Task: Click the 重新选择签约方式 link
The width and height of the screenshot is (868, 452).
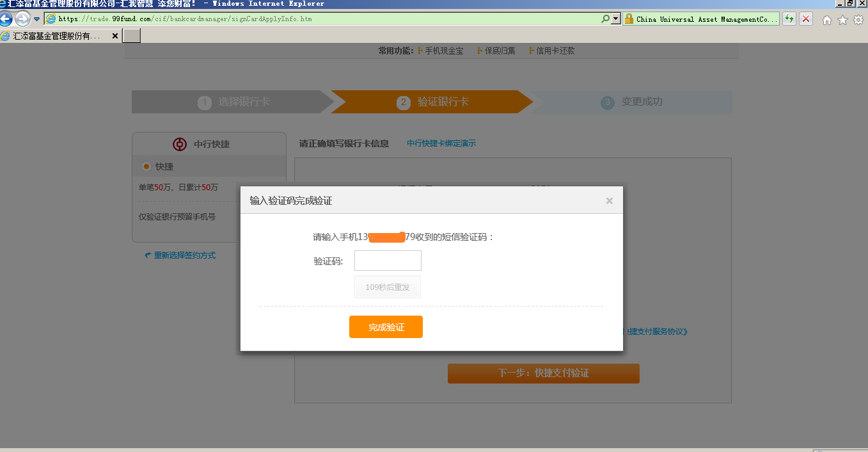Action: pos(184,255)
